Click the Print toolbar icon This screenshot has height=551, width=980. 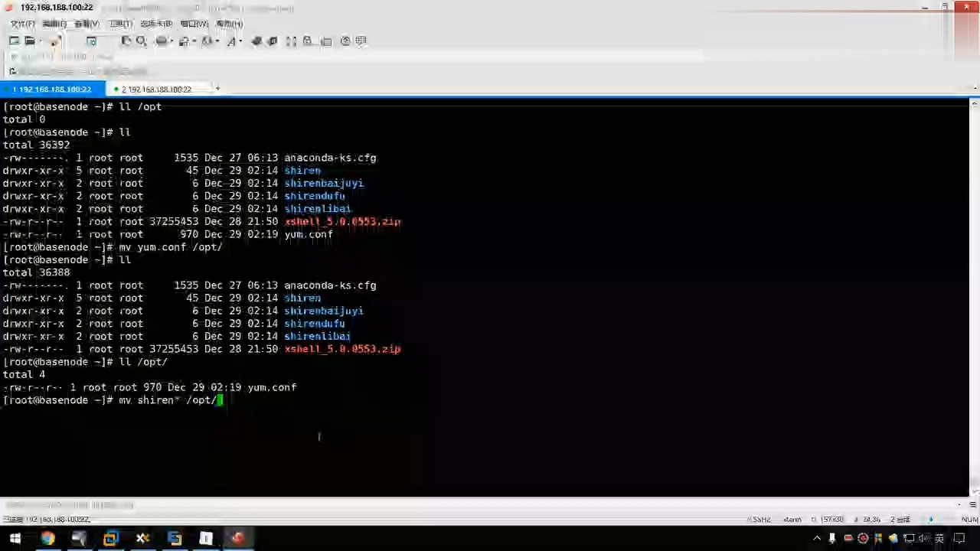(161, 41)
